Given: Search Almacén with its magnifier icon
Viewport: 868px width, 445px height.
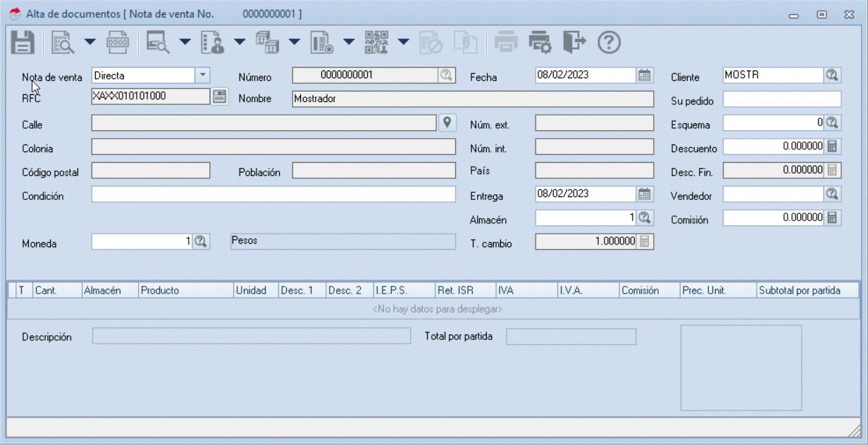Looking at the screenshot, I should [x=645, y=218].
